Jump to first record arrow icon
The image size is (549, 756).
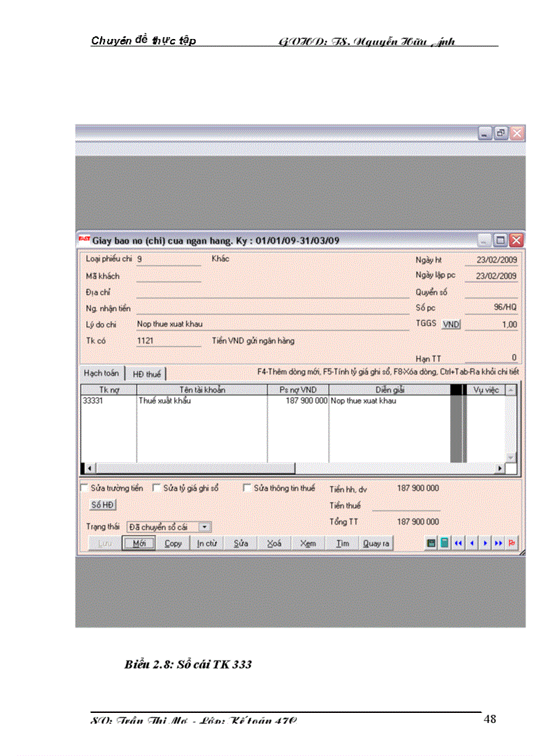click(x=458, y=543)
